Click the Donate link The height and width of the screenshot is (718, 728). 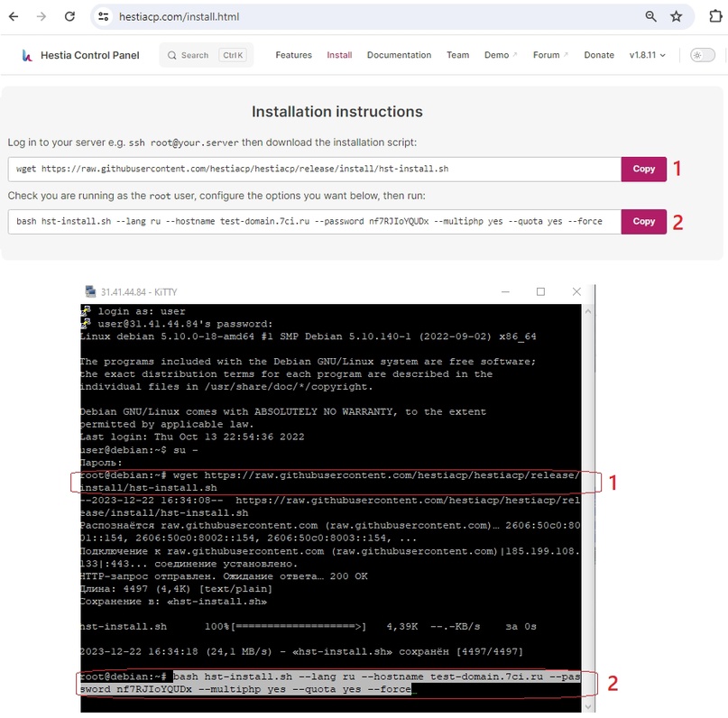coord(598,55)
